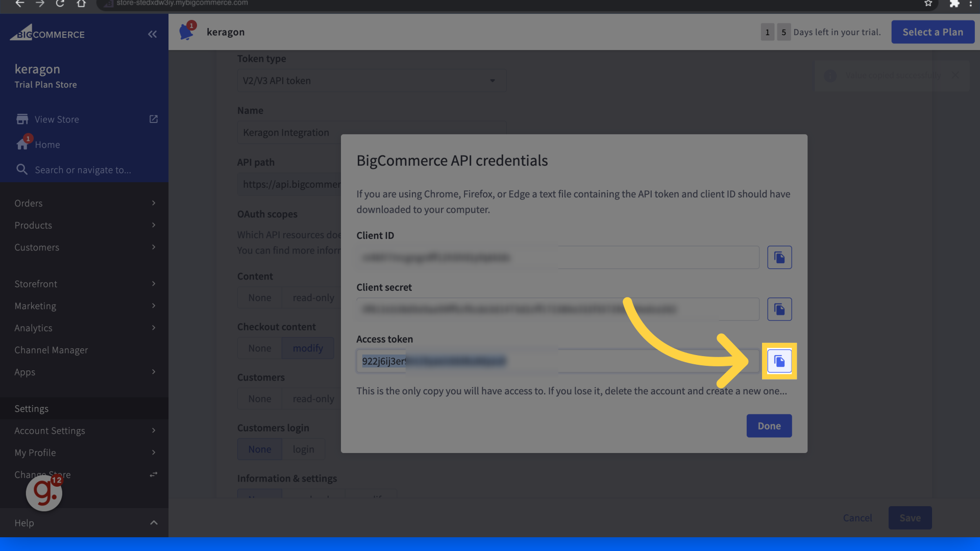980x551 pixels.
Task: Open the search navigation field
Action: [x=84, y=169]
